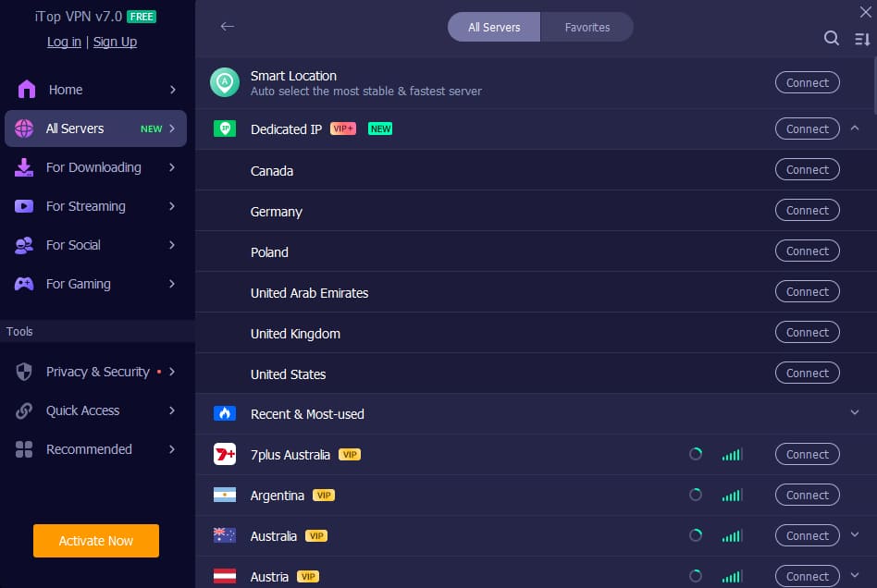
Task: Switch to the Favorites tab
Action: [x=587, y=27]
